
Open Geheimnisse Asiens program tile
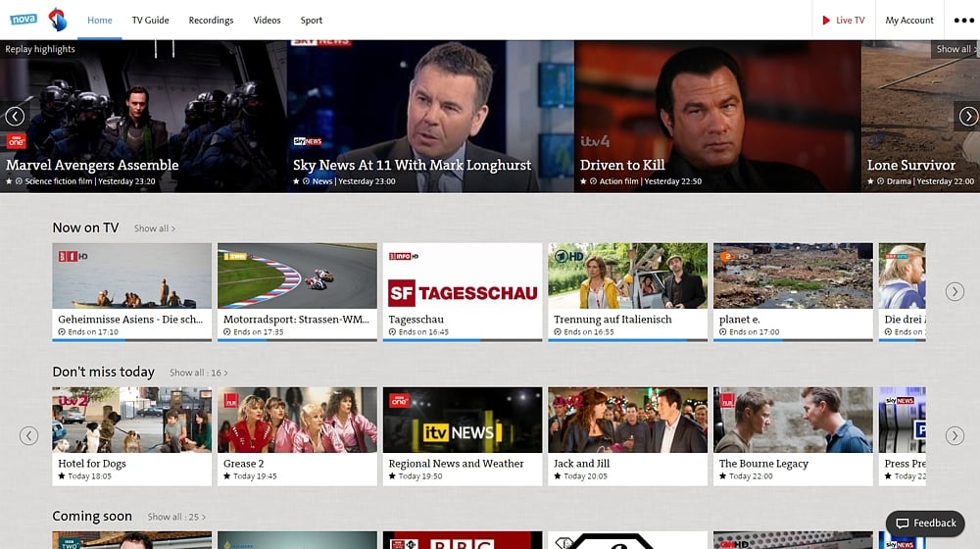click(132, 292)
